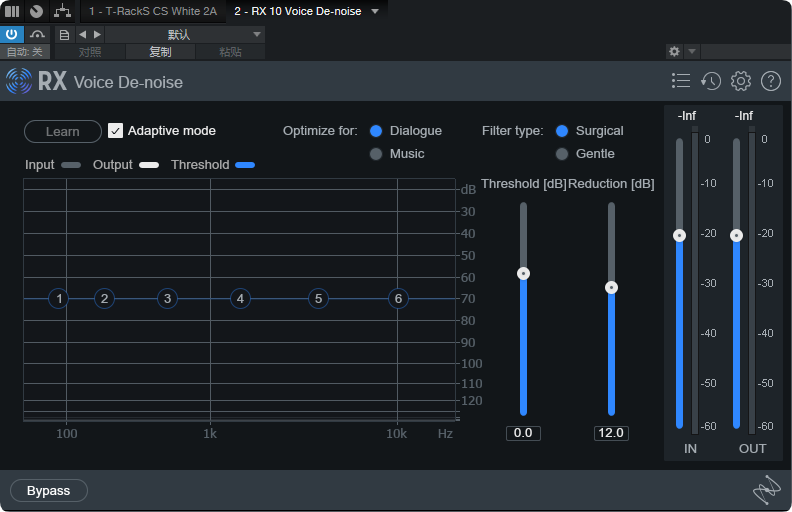
Task: Open the plugin list dropdown arrow
Action: click(375, 11)
